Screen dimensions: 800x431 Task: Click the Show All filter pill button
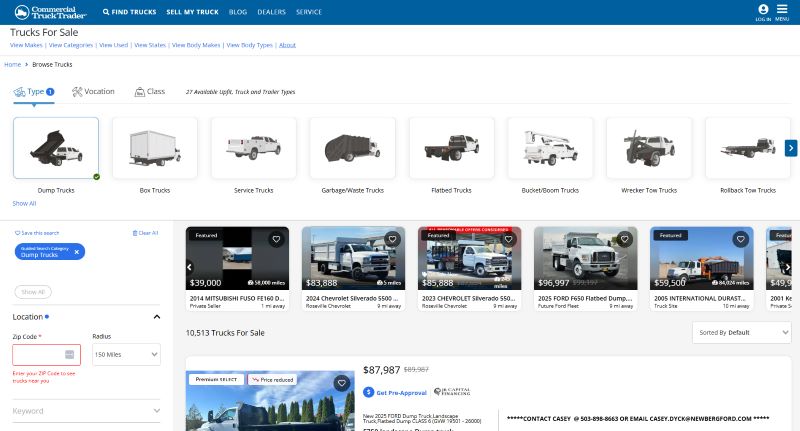point(33,292)
